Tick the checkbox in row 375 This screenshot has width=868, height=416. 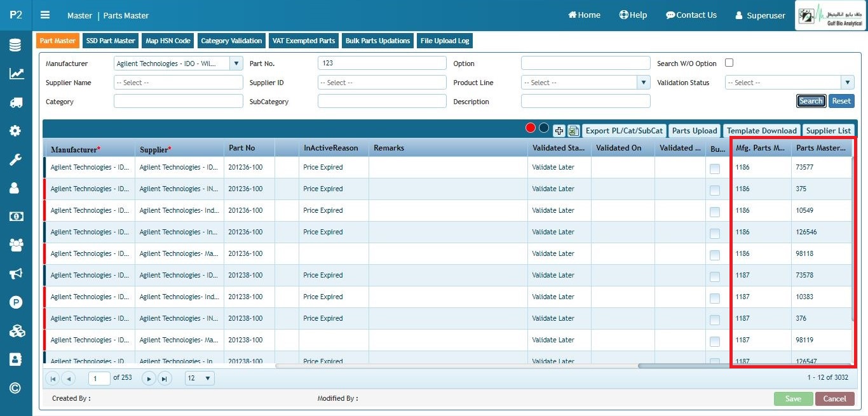click(x=715, y=191)
